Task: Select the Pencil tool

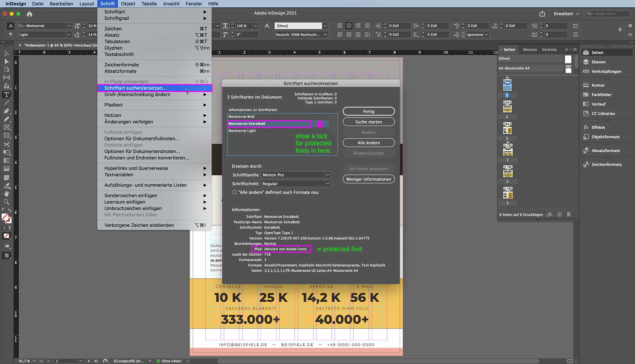Action: click(6, 119)
